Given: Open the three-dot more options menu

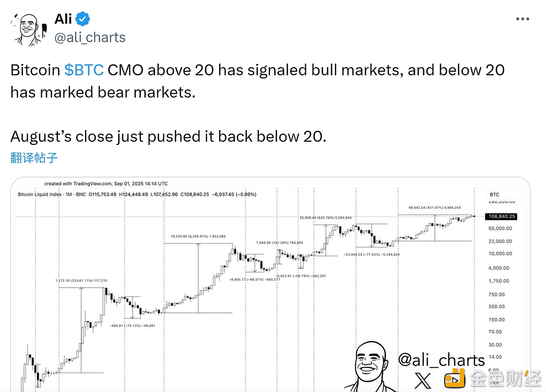Looking at the screenshot, I should point(522,19).
